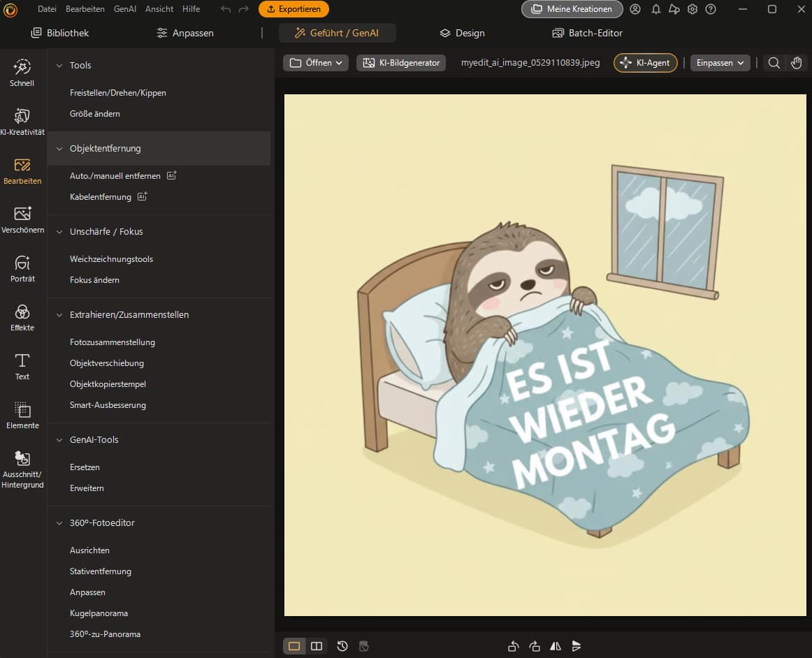
Task: Switch to the Geführt / GenAI tab
Action: click(x=337, y=33)
